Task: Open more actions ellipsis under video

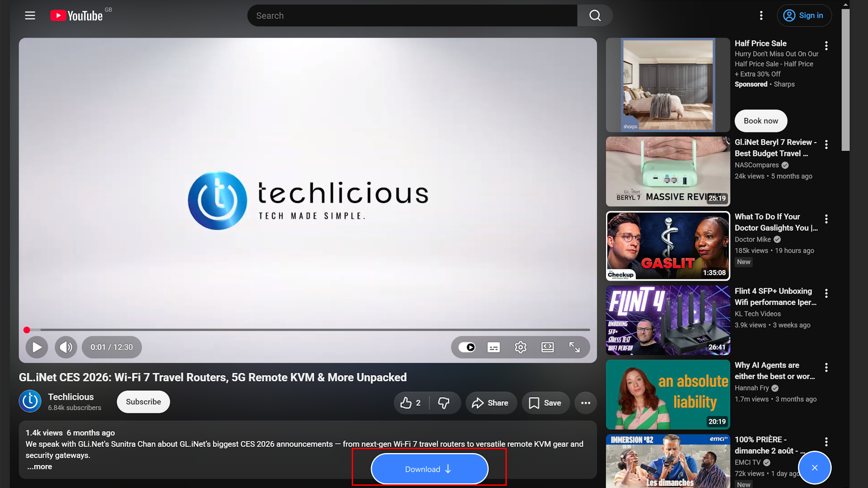Action: coord(585,403)
